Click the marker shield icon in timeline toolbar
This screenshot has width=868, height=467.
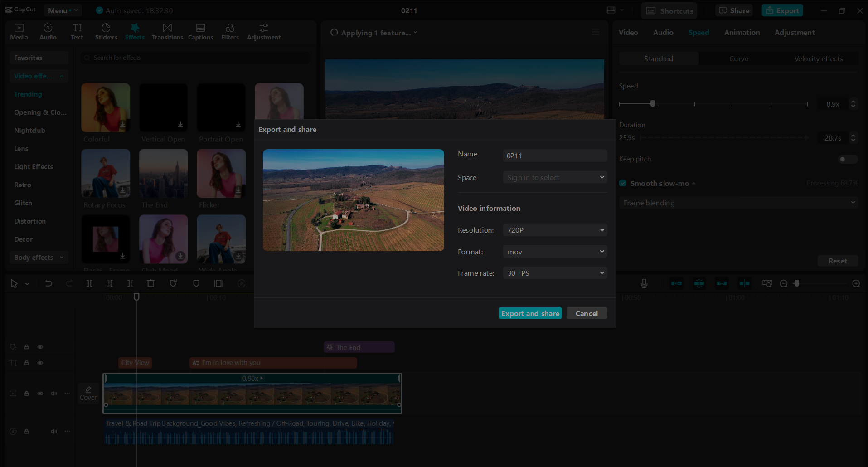[x=196, y=283]
